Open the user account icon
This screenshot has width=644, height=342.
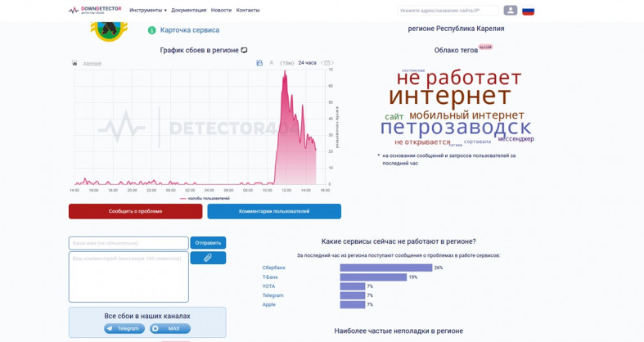(x=510, y=11)
